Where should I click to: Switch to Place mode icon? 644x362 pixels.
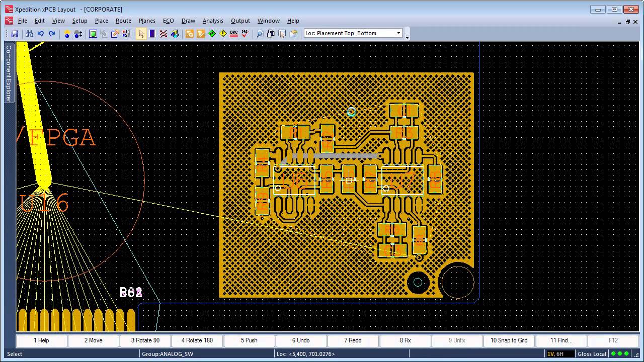(x=152, y=34)
